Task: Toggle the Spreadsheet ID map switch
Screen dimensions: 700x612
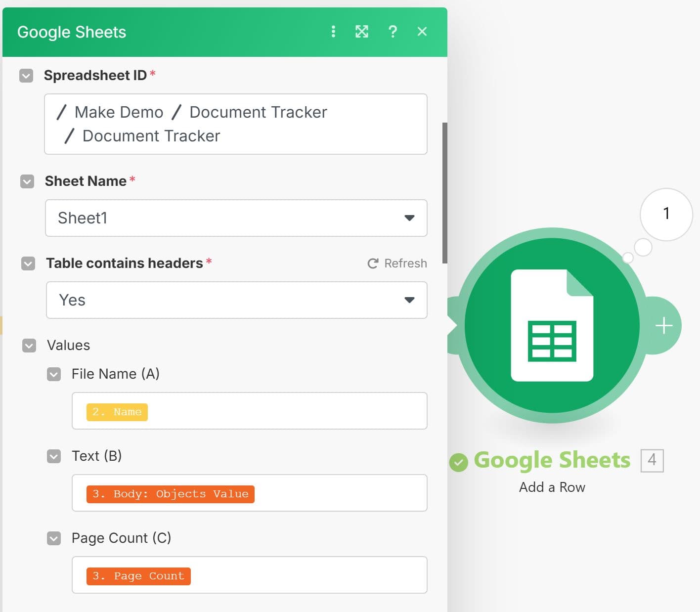Action: pos(26,76)
